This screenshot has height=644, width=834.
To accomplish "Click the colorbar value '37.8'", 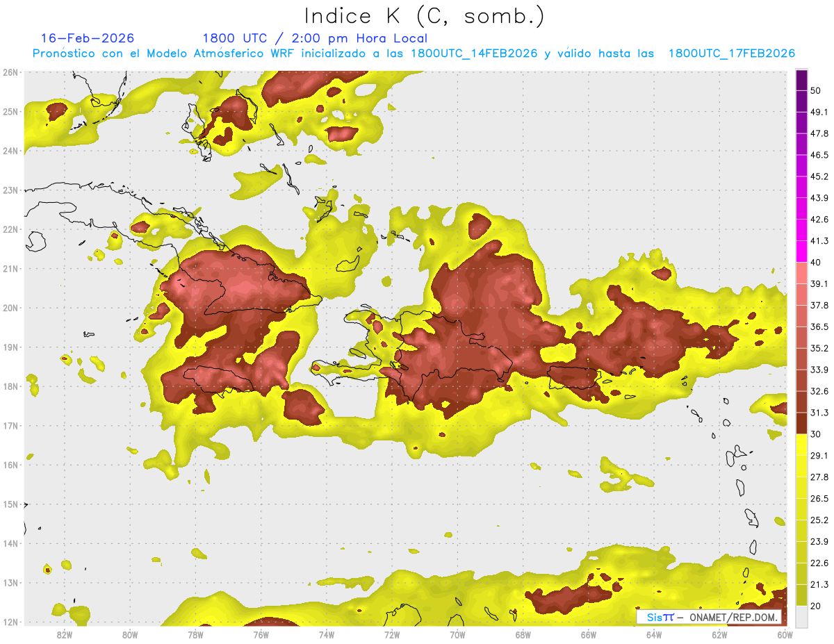I will pyautogui.click(x=819, y=306).
